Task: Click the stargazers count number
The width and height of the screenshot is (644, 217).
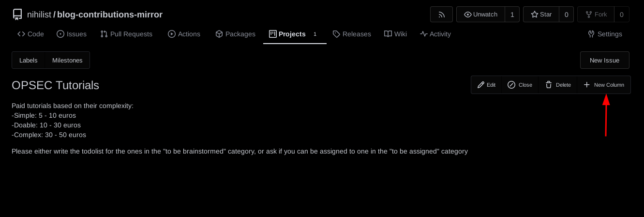Action: click(x=567, y=15)
